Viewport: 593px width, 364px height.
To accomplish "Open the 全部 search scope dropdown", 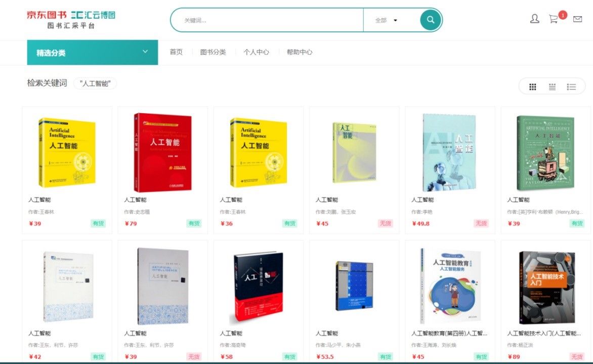I will (x=386, y=20).
